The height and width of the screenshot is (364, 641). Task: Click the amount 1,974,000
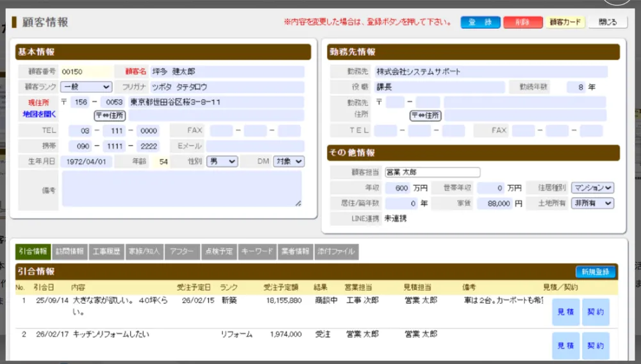286,334
